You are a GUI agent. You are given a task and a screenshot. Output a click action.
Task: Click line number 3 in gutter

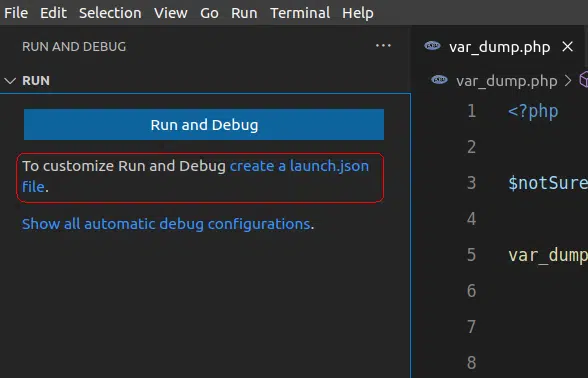[472, 183]
